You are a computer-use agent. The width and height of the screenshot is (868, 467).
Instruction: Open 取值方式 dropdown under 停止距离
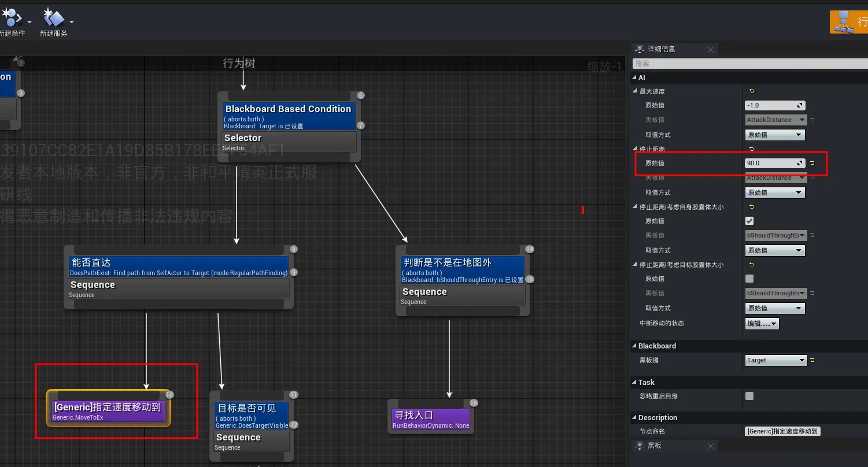[775, 192]
